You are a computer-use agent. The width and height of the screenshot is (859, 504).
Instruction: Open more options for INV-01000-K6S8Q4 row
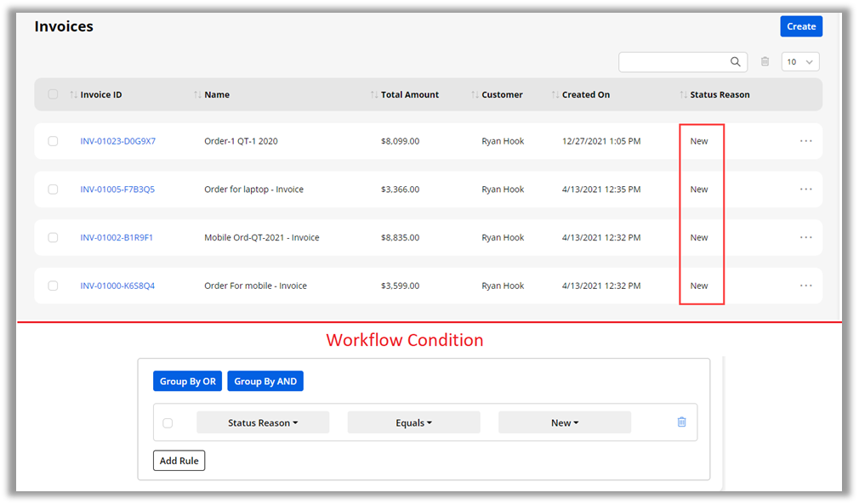[x=805, y=286]
